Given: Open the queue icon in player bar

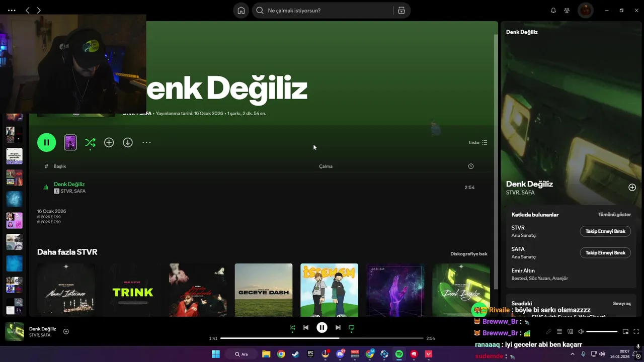Looking at the screenshot, I should pos(559,332).
